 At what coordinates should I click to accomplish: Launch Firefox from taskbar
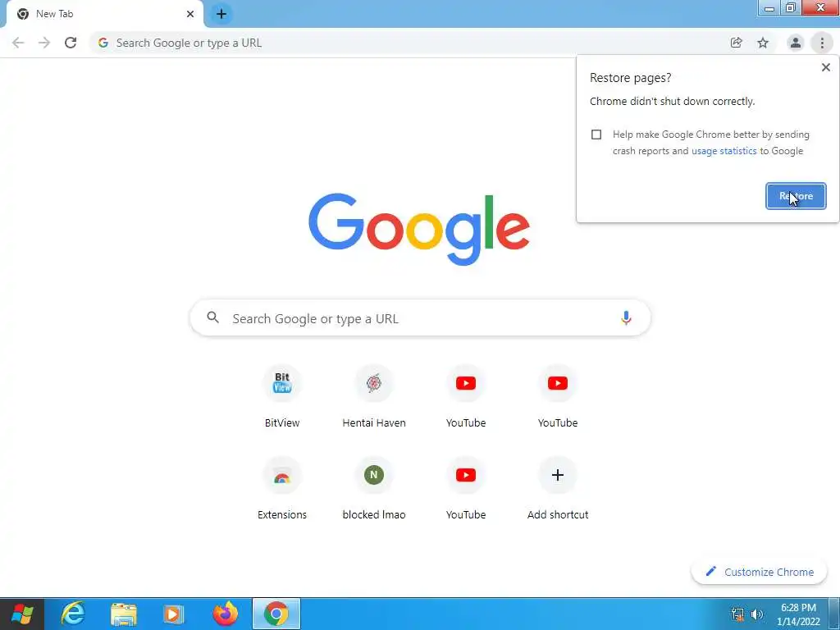tap(225, 614)
